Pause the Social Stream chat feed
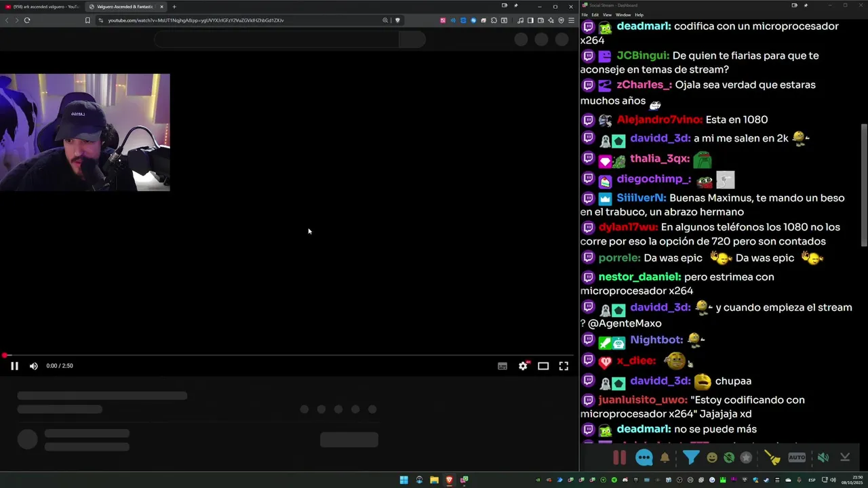Viewport: 868px width, 488px height. (x=619, y=457)
